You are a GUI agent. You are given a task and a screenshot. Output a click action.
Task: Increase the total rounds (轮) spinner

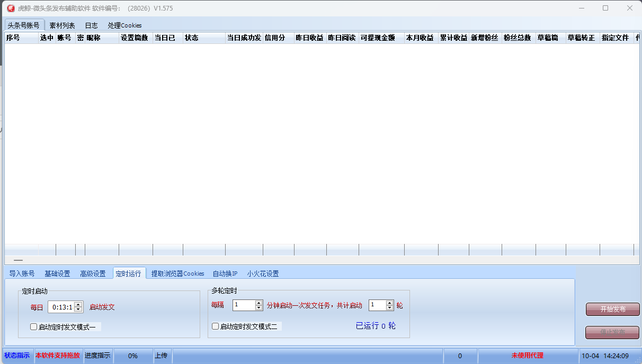coord(390,303)
